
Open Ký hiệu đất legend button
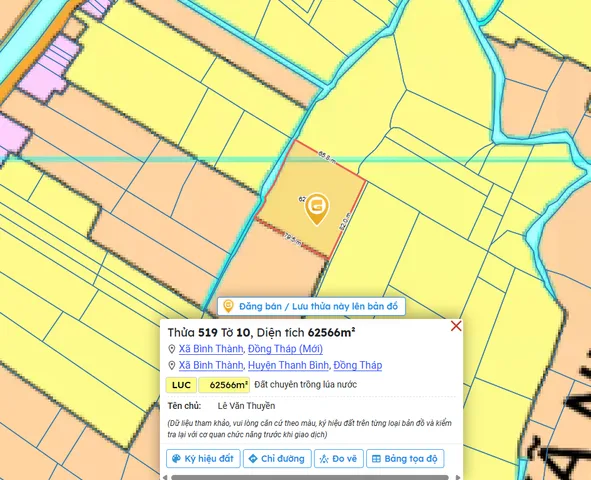(x=203, y=459)
